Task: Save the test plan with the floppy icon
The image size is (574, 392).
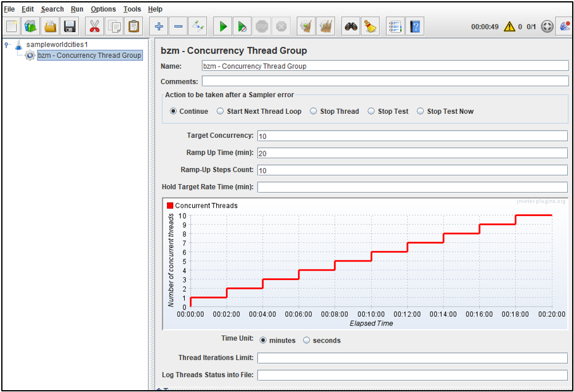Action: (x=70, y=26)
